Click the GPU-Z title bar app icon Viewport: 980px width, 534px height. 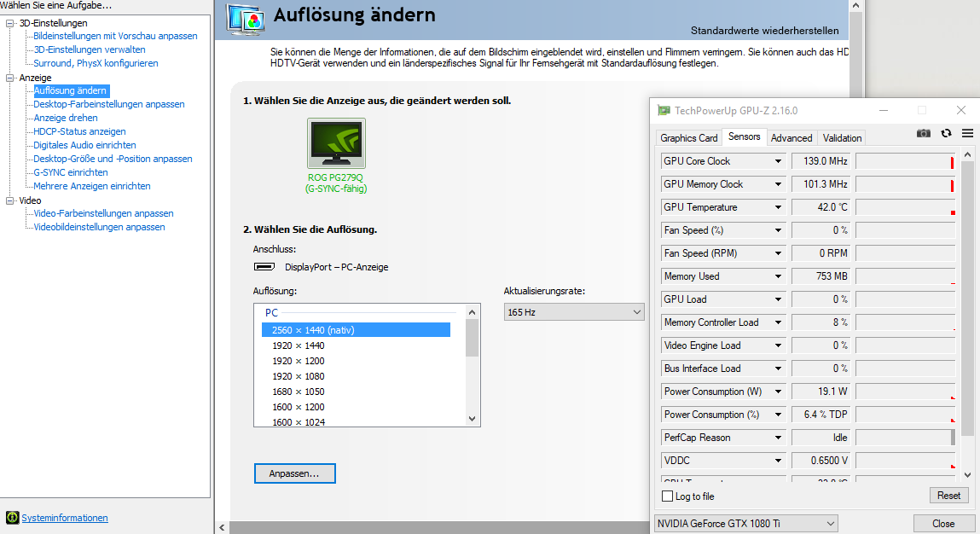[x=663, y=111]
